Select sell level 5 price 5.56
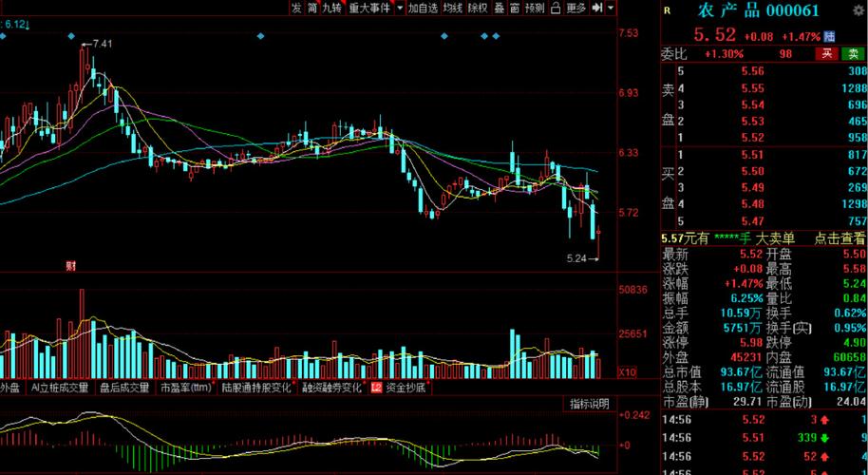The height and width of the screenshot is (475, 868). click(x=752, y=71)
